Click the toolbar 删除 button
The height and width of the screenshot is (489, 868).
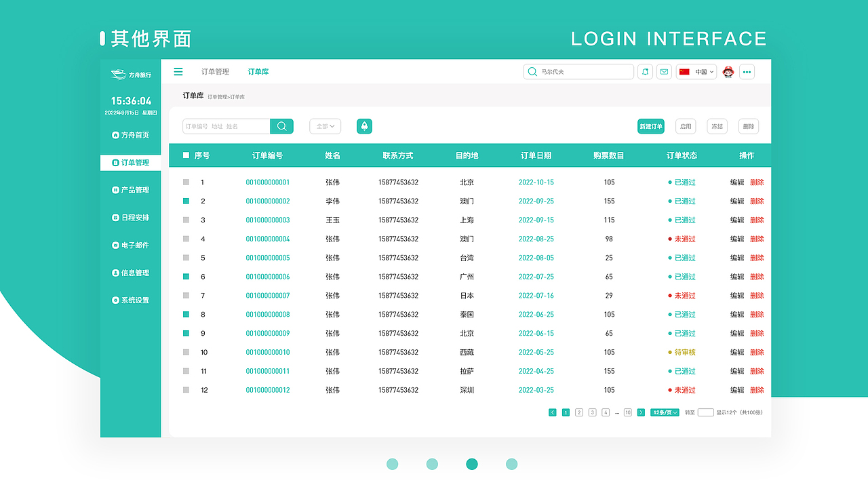click(x=749, y=126)
